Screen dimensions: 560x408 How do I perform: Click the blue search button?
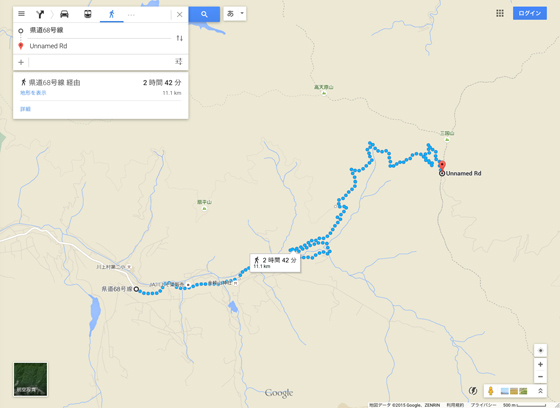pyautogui.click(x=204, y=14)
